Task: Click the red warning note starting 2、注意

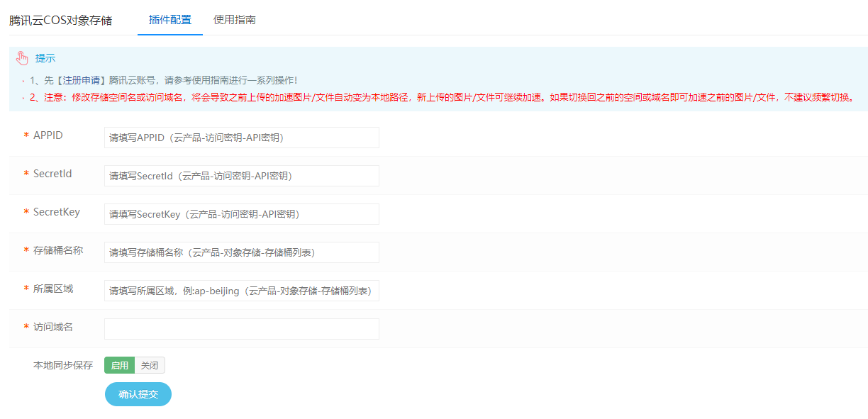Action: coord(443,97)
